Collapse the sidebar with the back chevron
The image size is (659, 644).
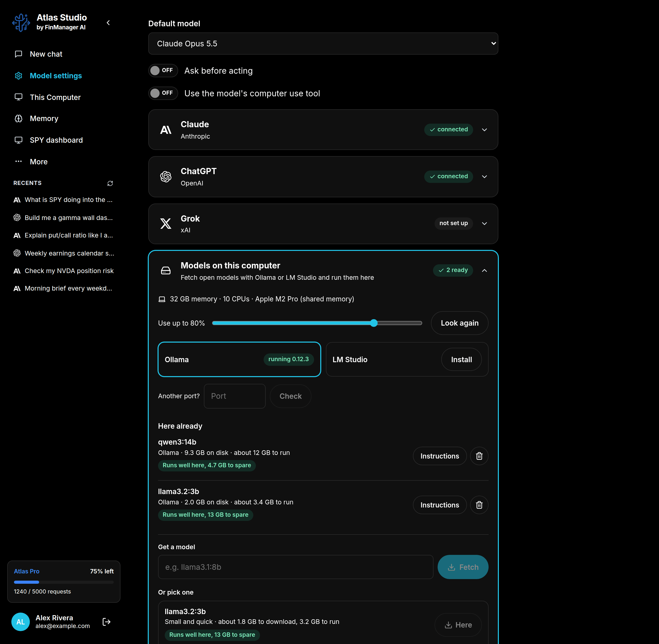[x=108, y=23]
